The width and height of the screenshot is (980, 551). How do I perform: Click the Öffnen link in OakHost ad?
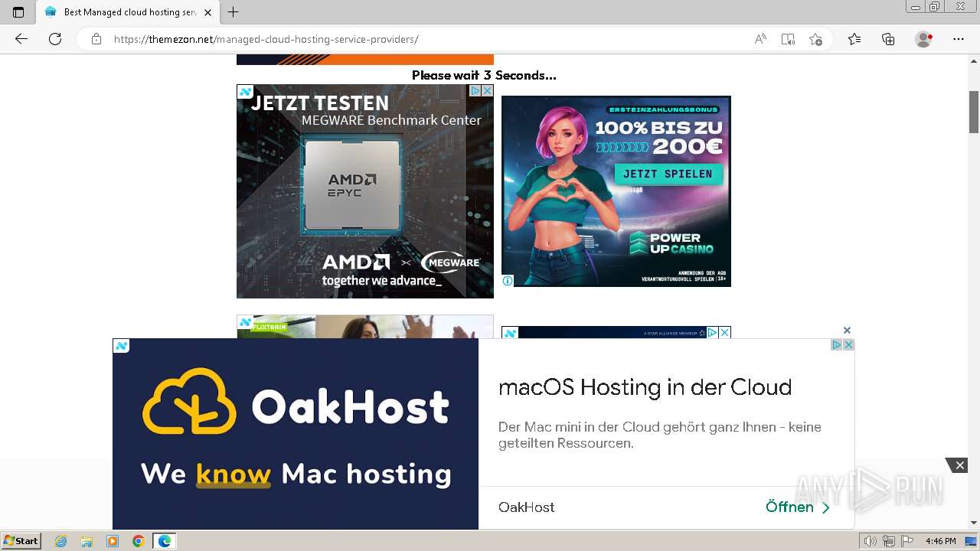[x=797, y=507]
